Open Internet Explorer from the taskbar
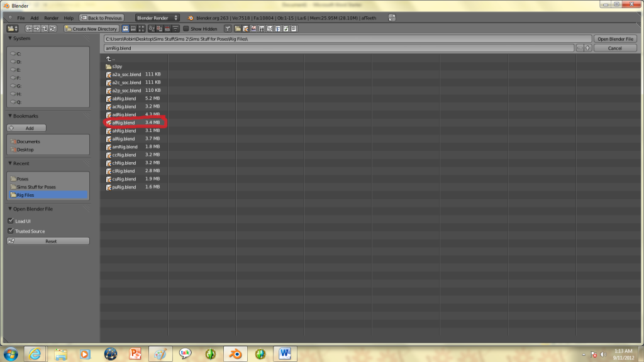 35,354
